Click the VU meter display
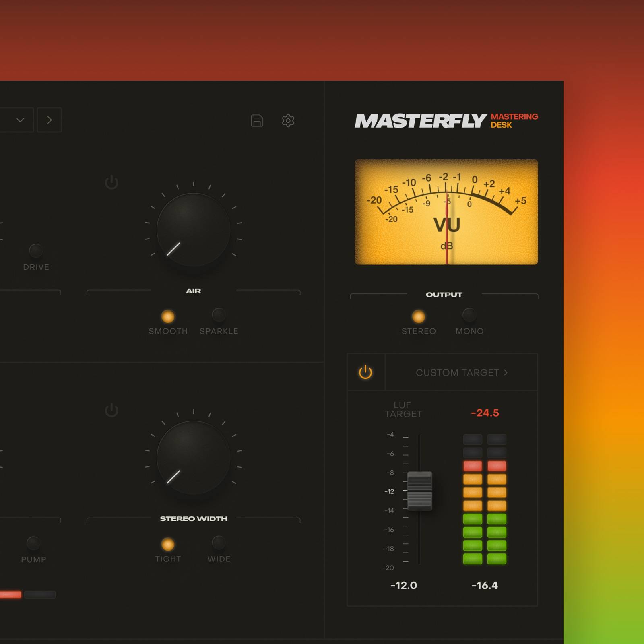This screenshot has width=644, height=644. pos(446,212)
